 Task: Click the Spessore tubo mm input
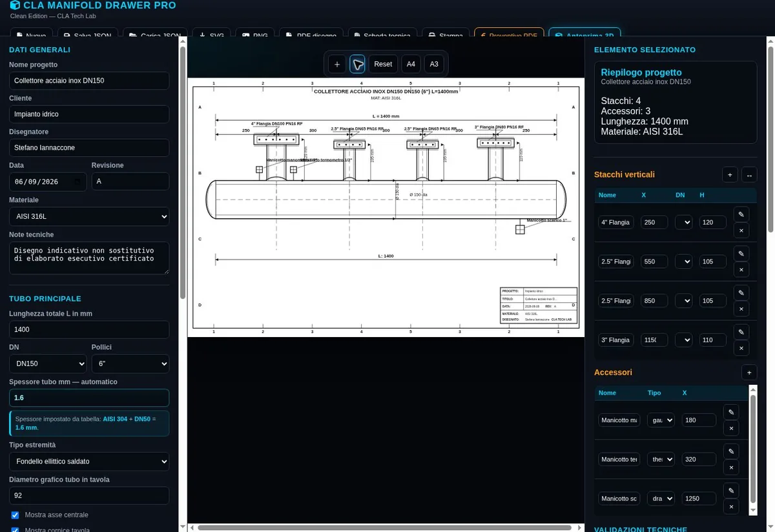[x=89, y=398]
